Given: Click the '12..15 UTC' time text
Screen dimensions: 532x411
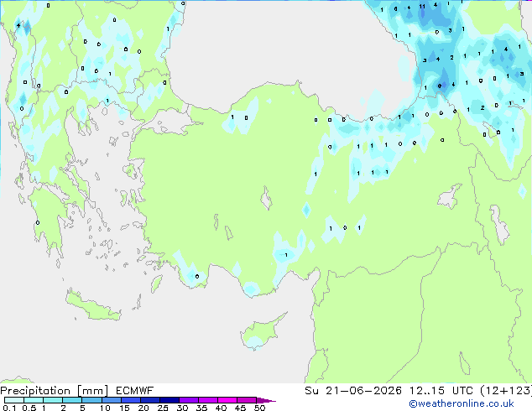Looking at the screenshot, I should tap(441, 391).
